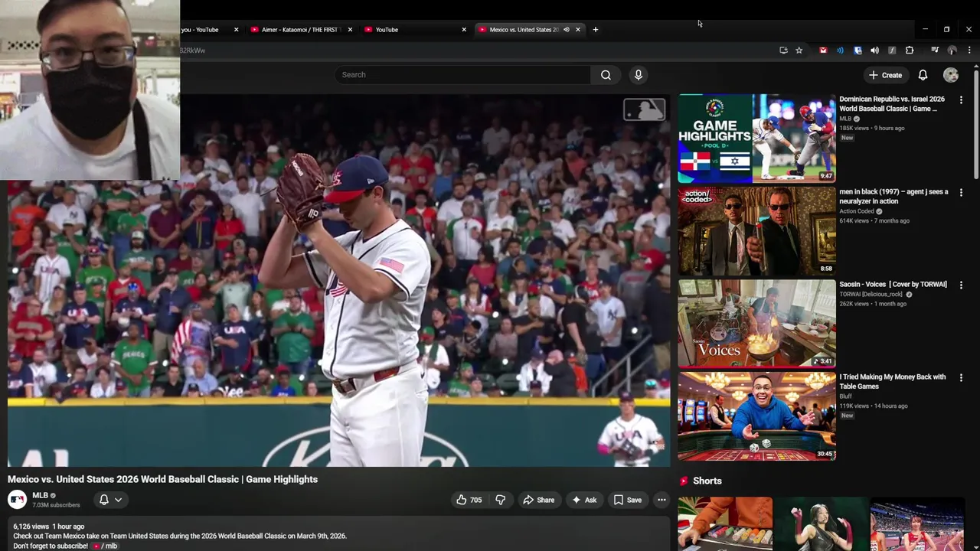Click the video title 'Mexico vs. United States 2026'
The height and width of the screenshot is (551, 980).
pos(162,479)
